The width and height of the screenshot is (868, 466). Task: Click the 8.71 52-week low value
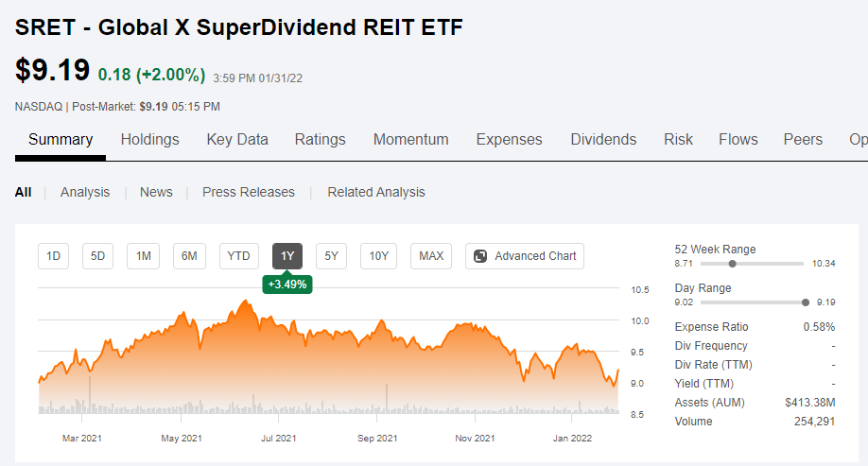point(684,264)
